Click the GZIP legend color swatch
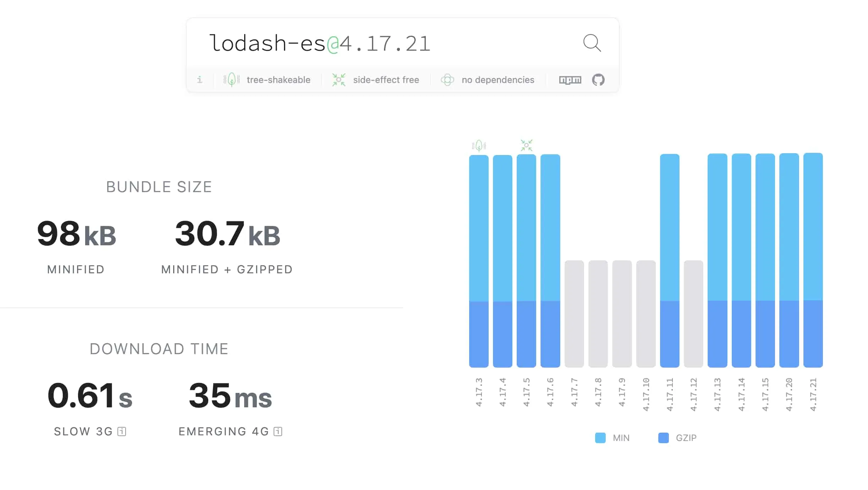This screenshot has width=868, height=490. coord(663,438)
